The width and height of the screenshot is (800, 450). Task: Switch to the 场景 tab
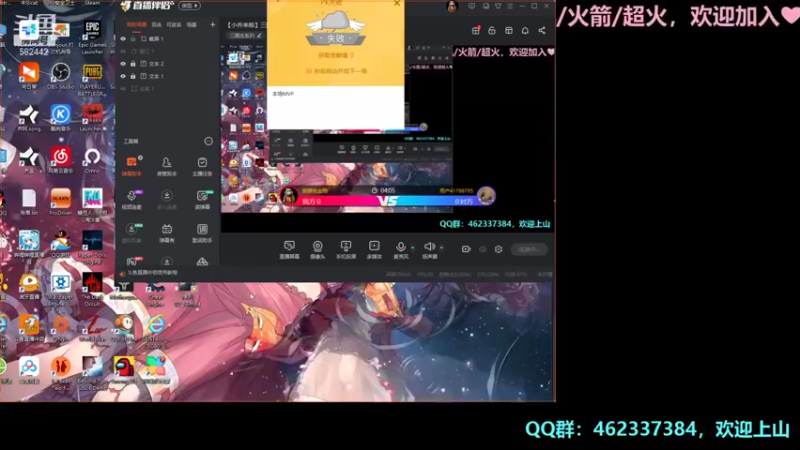click(192, 24)
